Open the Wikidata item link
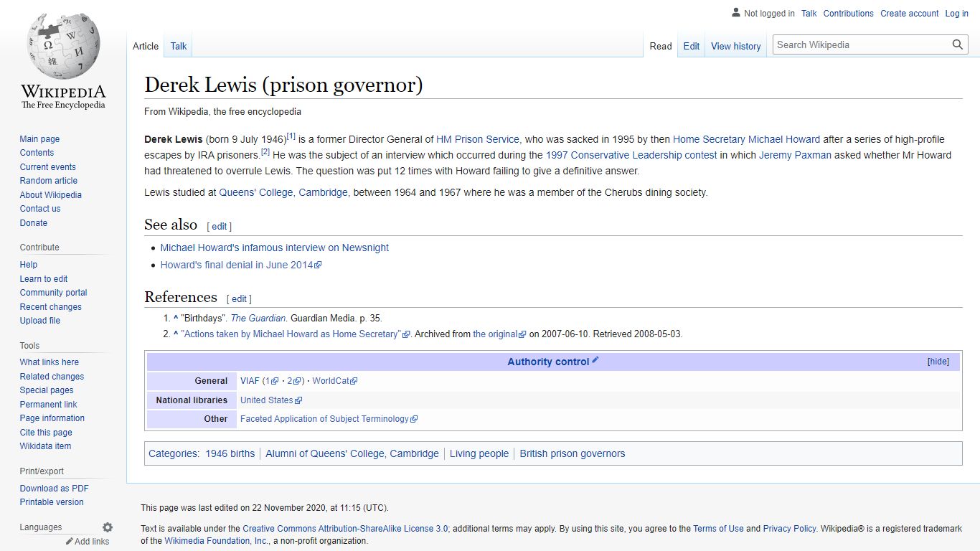This screenshot has width=980, height=551. [45, 446]
